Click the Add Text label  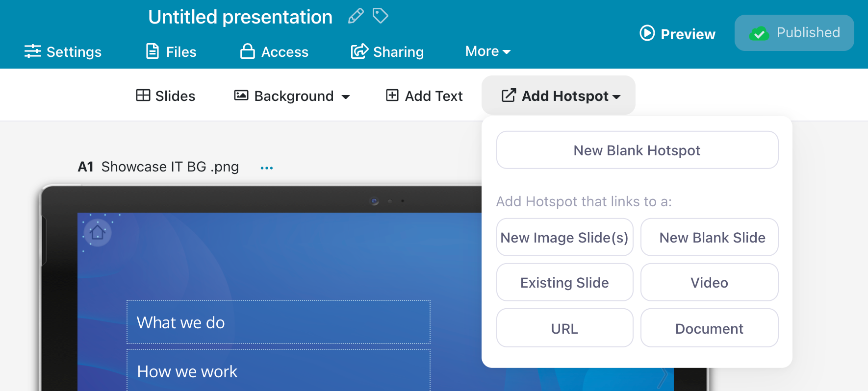click(x=434, y=96)
